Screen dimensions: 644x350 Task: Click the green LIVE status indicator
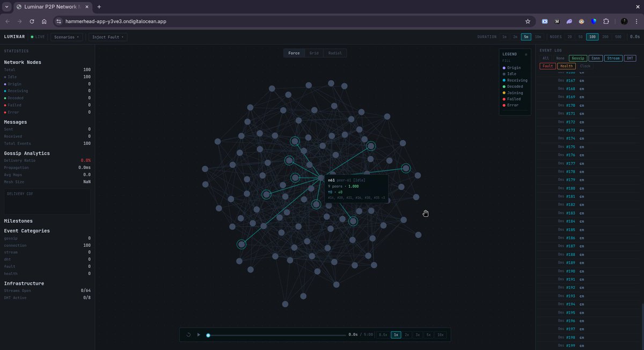click(38, 37)
